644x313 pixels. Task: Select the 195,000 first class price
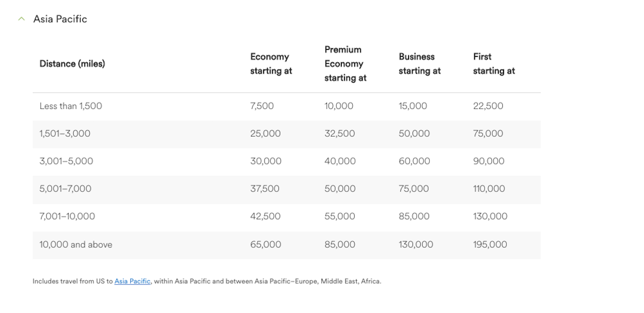[x=490, y=245]
